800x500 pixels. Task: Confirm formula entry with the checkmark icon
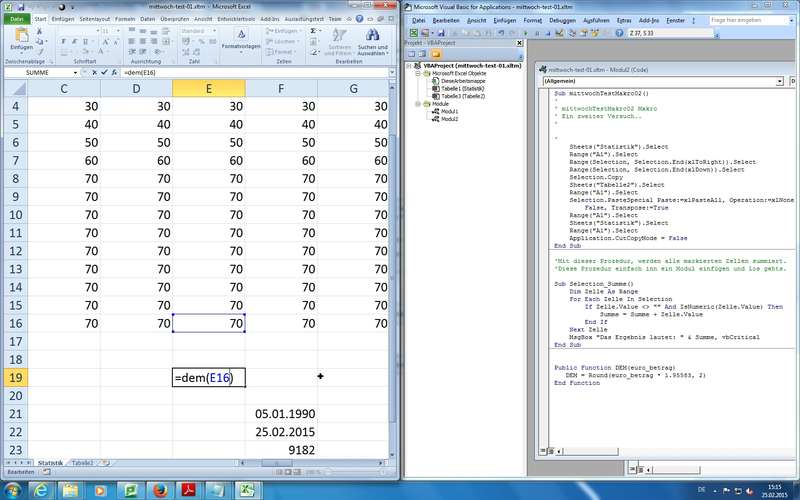[103, 73]
